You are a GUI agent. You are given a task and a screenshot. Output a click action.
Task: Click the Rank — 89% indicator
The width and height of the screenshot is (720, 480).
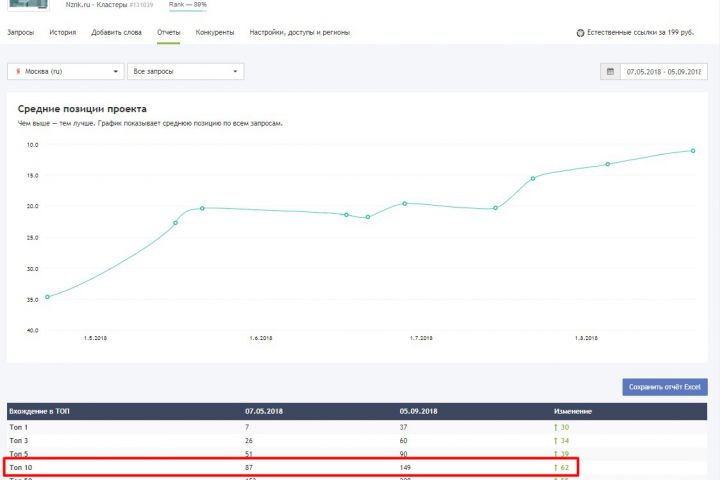(187, 5)
